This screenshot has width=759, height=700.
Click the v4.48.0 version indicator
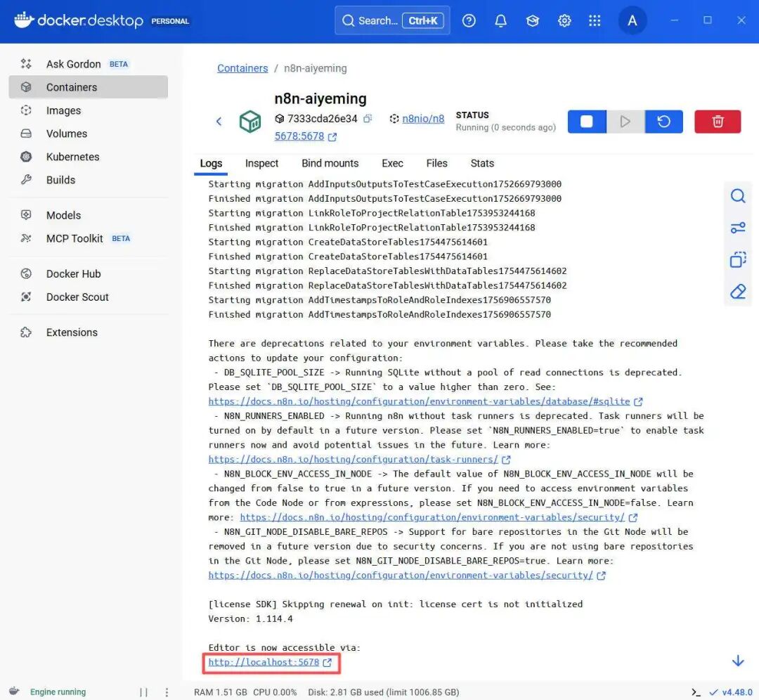pos(732,692)
